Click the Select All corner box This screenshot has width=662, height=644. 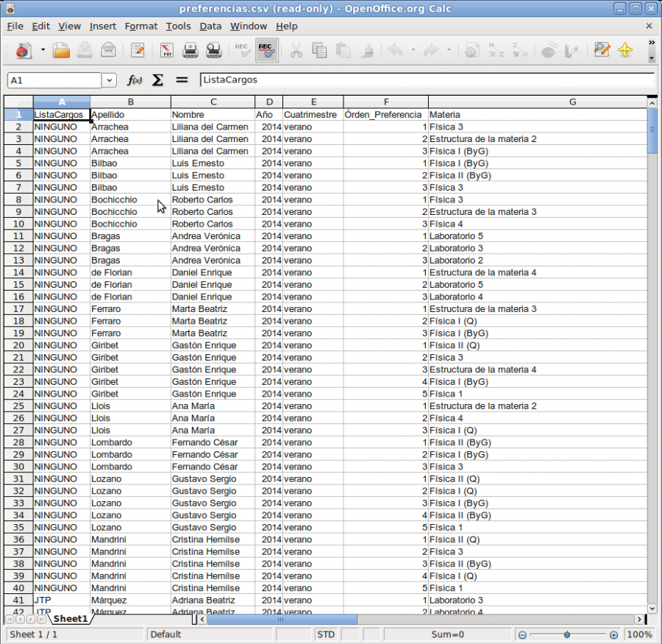tap(18, 102)
